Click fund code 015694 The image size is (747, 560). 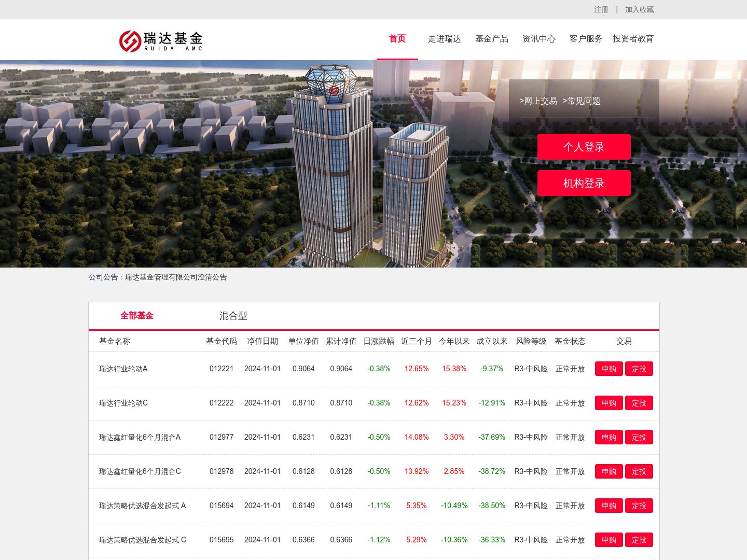[222, 506]
